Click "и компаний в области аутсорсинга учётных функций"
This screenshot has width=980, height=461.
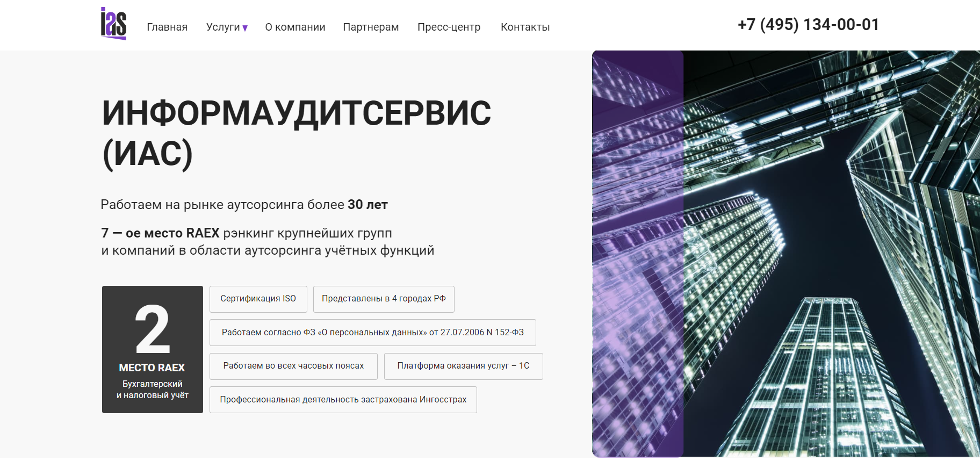pos(268,250)
